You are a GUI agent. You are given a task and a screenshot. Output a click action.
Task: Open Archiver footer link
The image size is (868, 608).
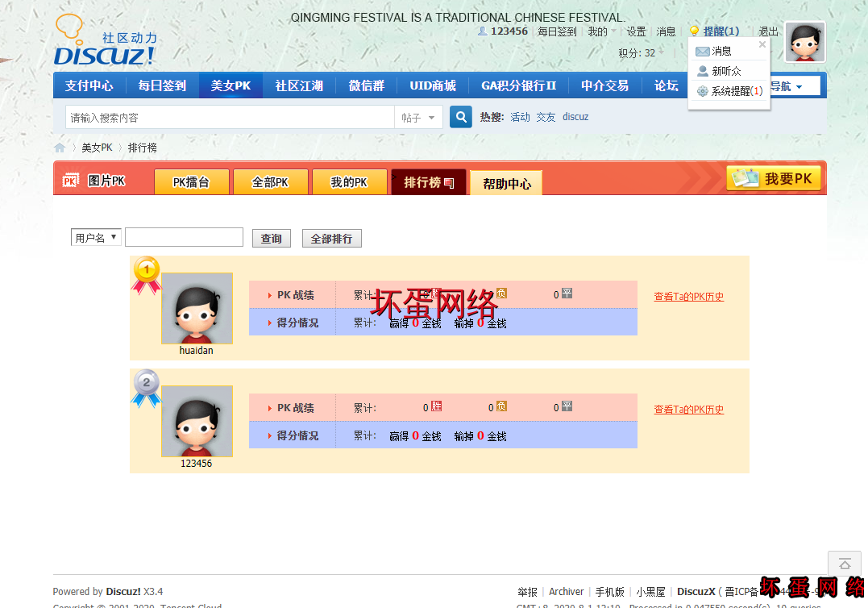pos(566,592)
